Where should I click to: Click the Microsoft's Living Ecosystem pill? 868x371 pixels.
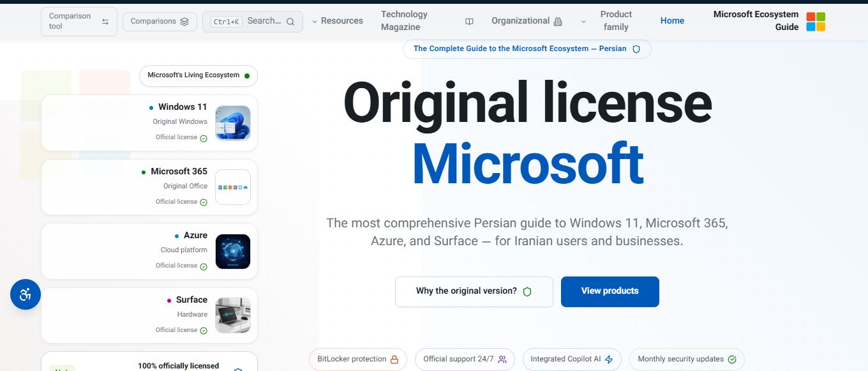[x=198, y=75]
